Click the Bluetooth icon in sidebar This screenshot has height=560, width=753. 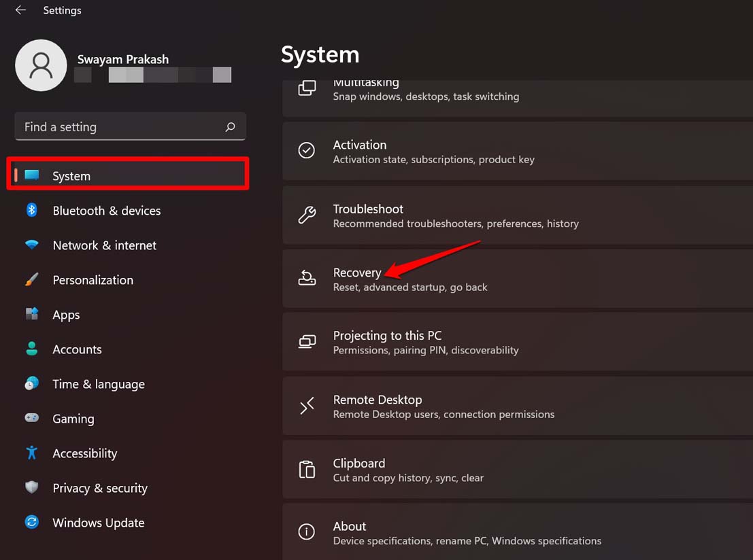coord(31,210)
